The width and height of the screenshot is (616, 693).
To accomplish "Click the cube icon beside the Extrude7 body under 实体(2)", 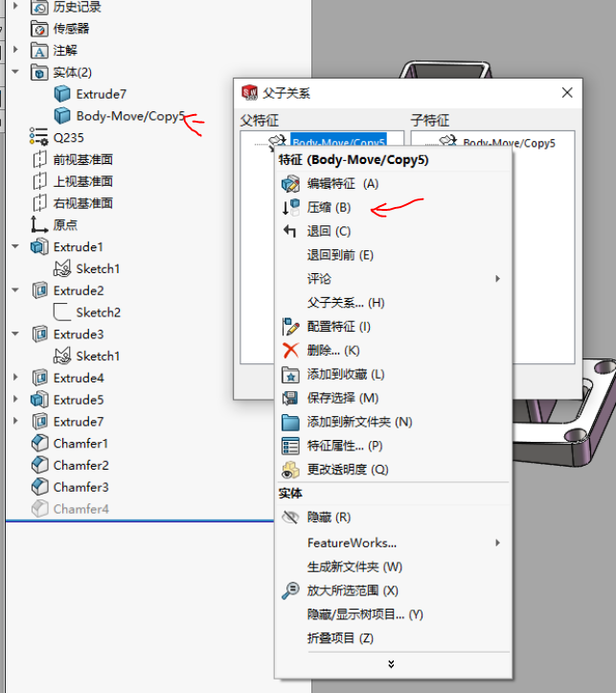I will 62,94.
